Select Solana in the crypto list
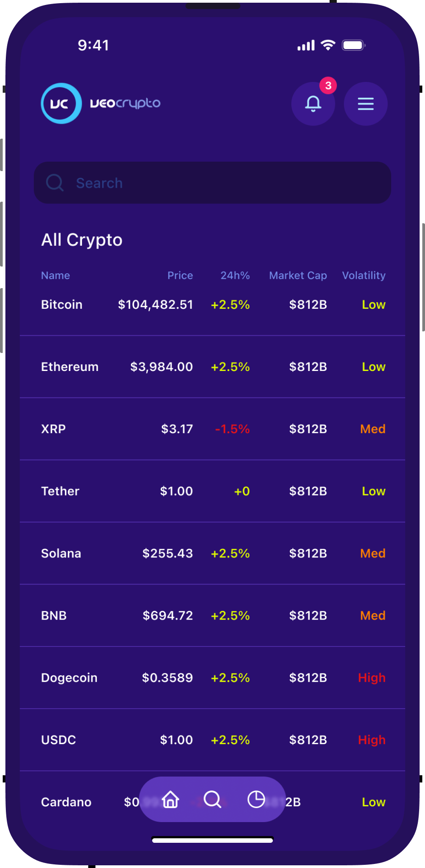The height and width of the screenshot is (868, 425). 61,553
